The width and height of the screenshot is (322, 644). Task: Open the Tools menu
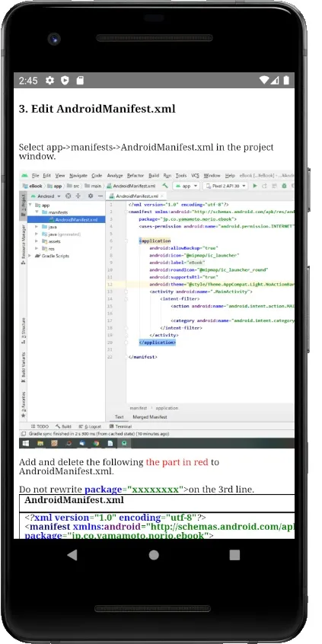pos(181,175)
